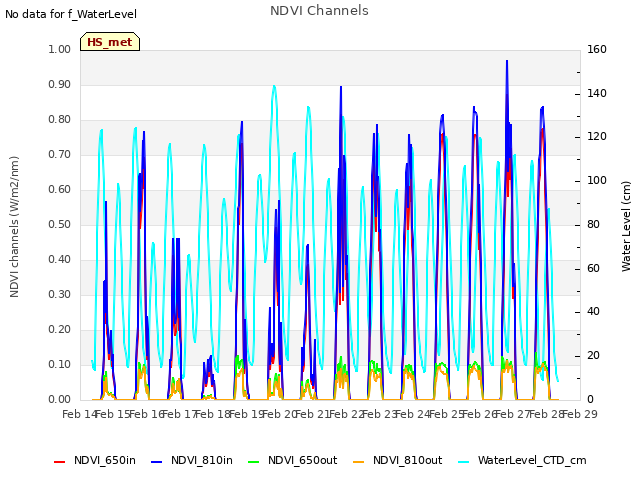Click the Feb 22 x-axis tick label

point(346,414)
